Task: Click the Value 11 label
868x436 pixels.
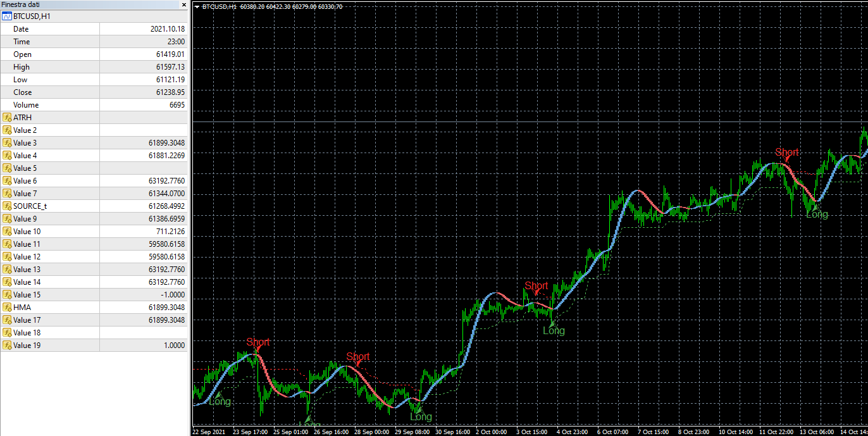Action: pos(27,244)
